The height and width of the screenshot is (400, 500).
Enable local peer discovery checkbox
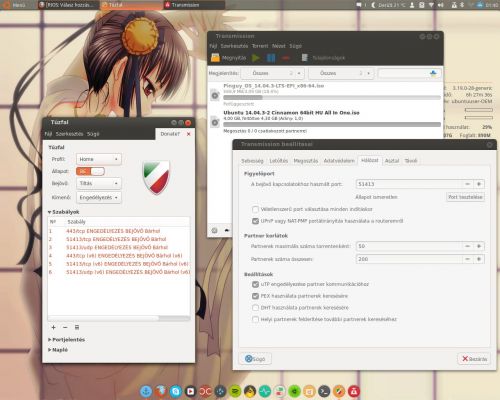[255, 319]
